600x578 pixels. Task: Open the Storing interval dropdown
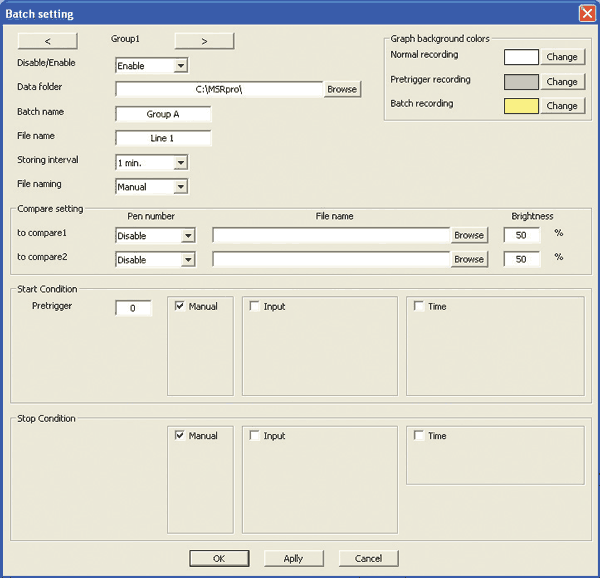click(x=180, y=162)
